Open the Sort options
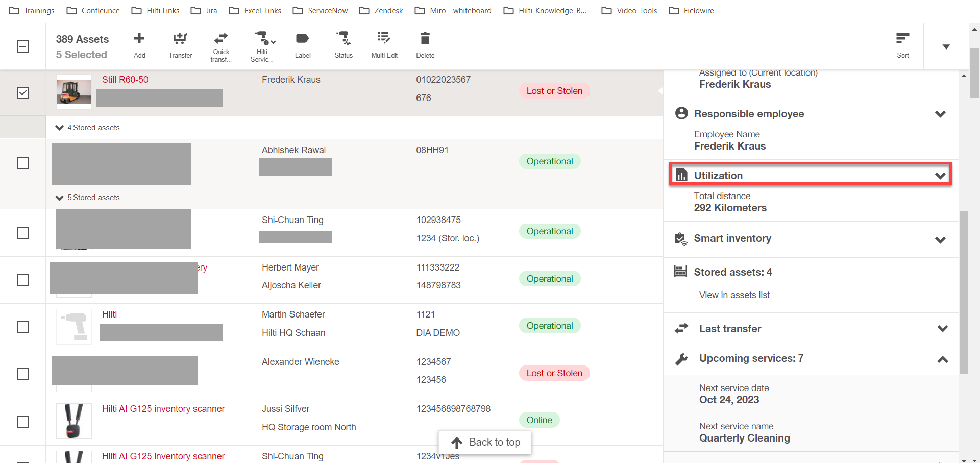980x463 pixels. 902,45
